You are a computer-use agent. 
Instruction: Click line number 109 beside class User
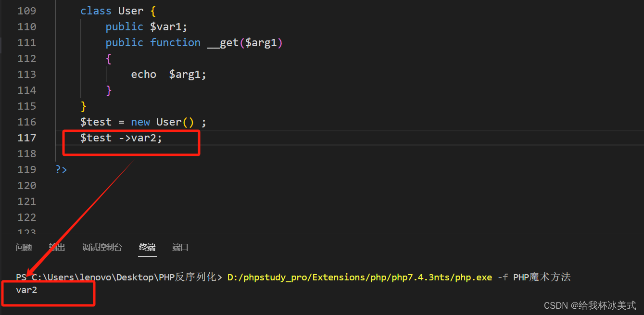click(27, 11)
